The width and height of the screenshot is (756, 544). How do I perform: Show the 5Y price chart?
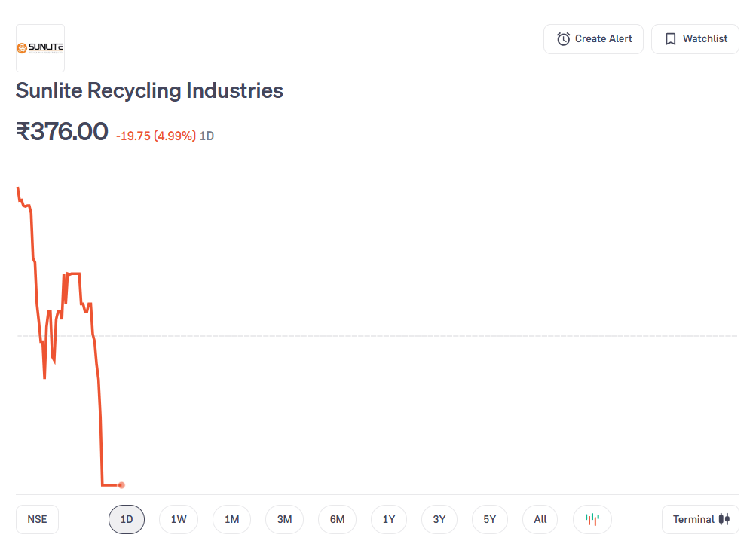[490, 519]
